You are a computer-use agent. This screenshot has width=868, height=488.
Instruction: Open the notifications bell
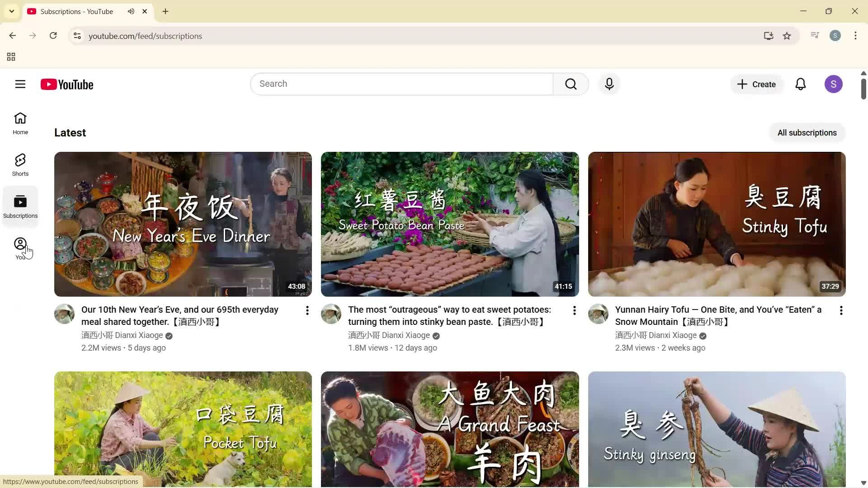click(x=801, y=84)
